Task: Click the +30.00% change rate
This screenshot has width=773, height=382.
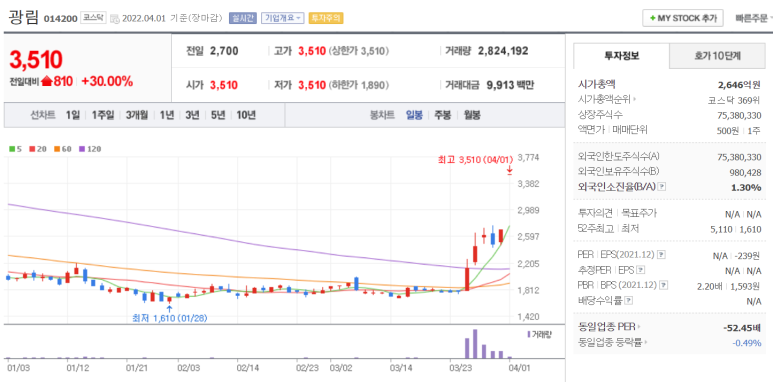Action: tap(107, 81)
